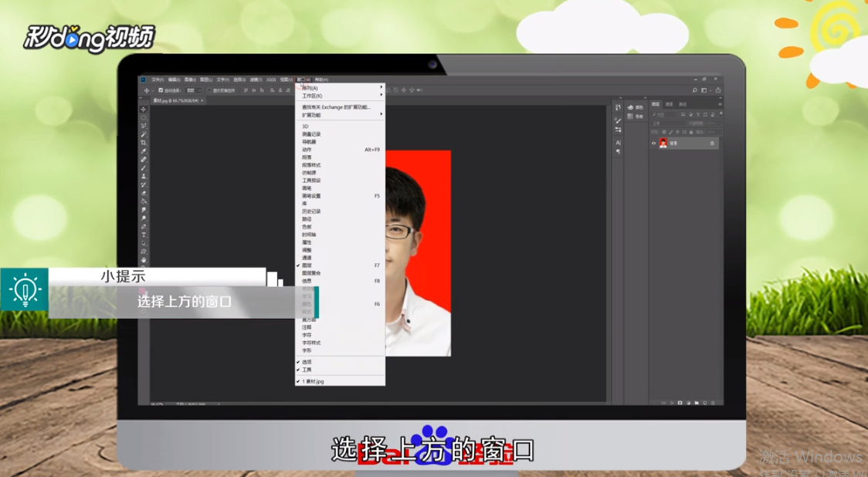Expand 扩展功能 submenu
The height and width of the screenshot is (477, 868).
[x=340, y=115]
